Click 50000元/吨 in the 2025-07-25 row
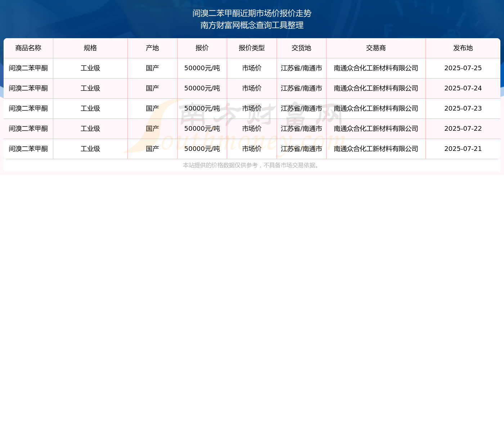The width and height of the screenshot is (504, 434). click(202, 68)
